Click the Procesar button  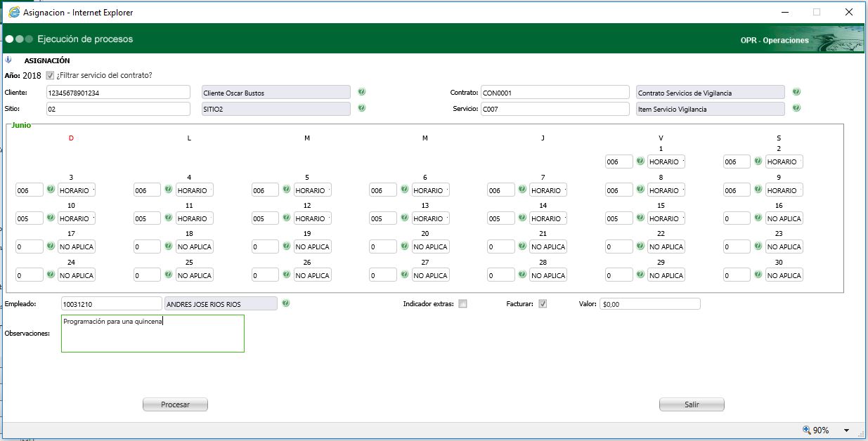(176, 404)
